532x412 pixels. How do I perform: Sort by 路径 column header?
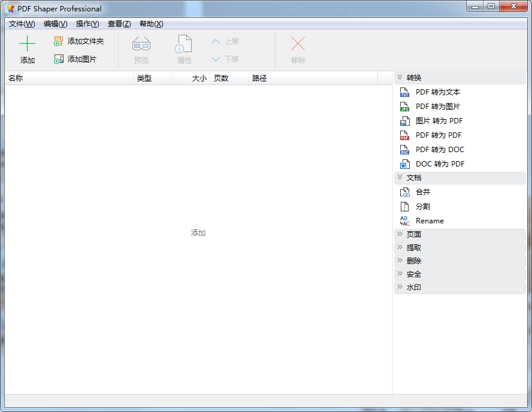click(x=313, y=78)
